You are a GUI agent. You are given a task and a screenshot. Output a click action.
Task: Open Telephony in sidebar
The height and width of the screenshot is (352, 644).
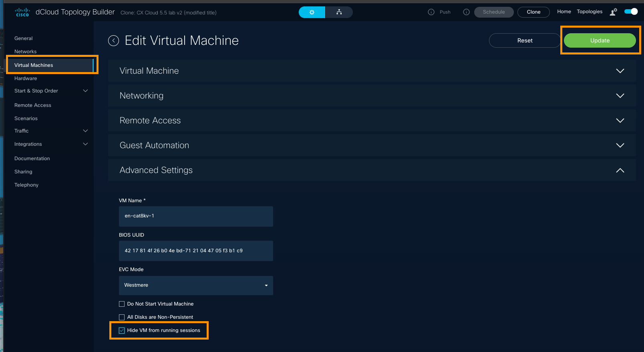click(x=26, y=185)
